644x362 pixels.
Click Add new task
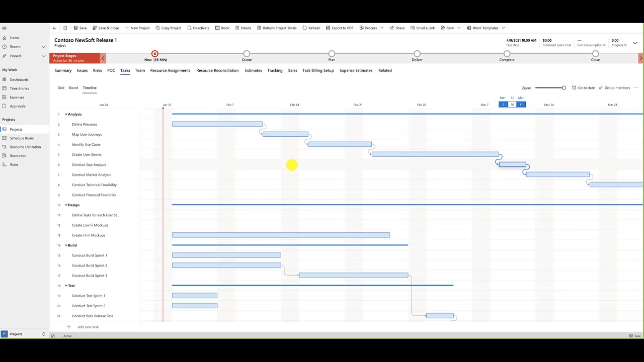coord(88,327)
